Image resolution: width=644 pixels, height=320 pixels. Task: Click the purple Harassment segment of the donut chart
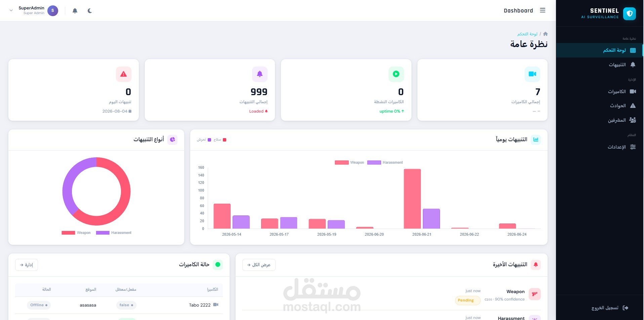click(x=69, y=182)
